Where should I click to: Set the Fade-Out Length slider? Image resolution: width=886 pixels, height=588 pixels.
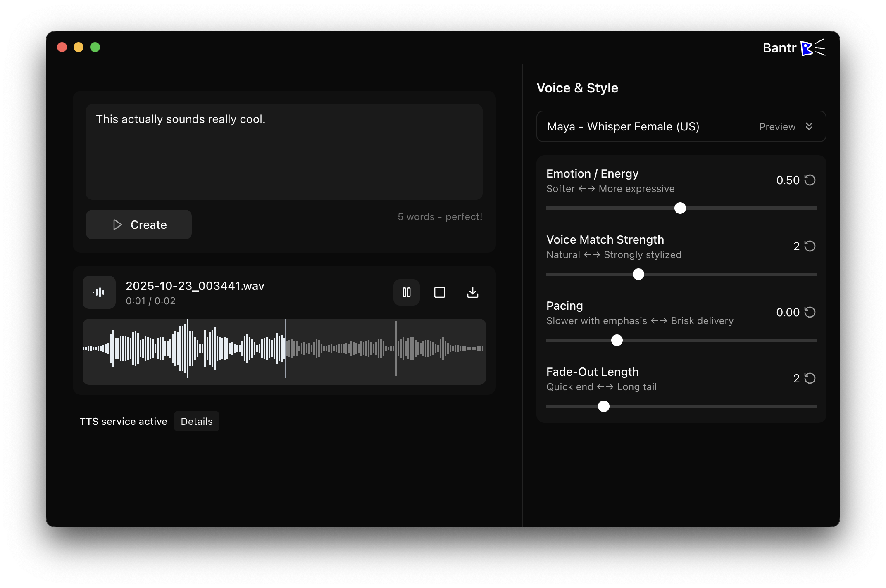603,407
